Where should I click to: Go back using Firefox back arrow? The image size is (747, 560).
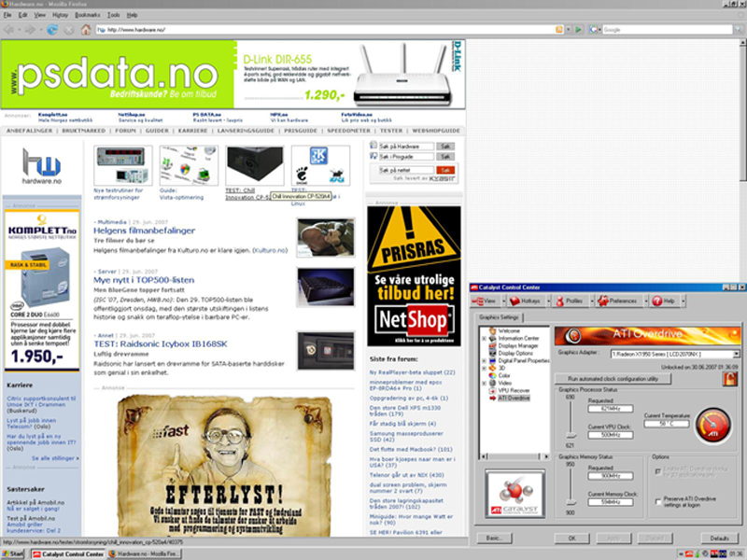tap(8, 30)
